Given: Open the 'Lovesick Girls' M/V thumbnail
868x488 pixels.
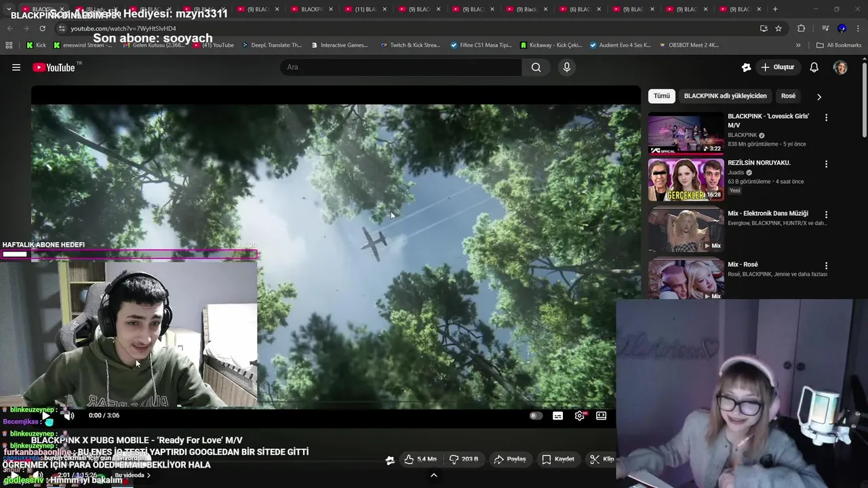Looking at the screenshot, I should coord(686,134).
